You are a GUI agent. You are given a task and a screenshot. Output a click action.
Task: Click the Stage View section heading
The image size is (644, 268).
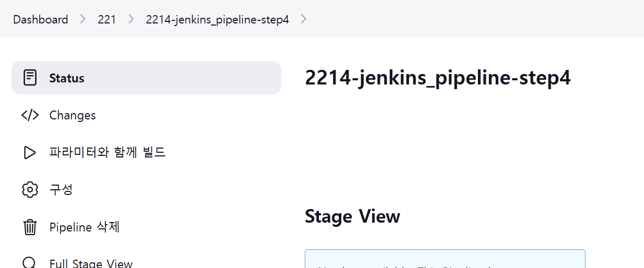tap(352, 216)
